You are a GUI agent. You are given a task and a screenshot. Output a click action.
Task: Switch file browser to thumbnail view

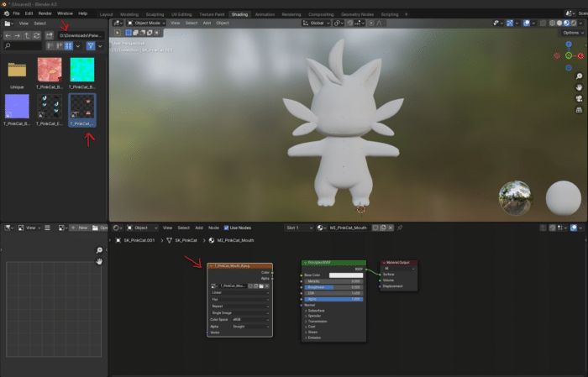[68, 46]
